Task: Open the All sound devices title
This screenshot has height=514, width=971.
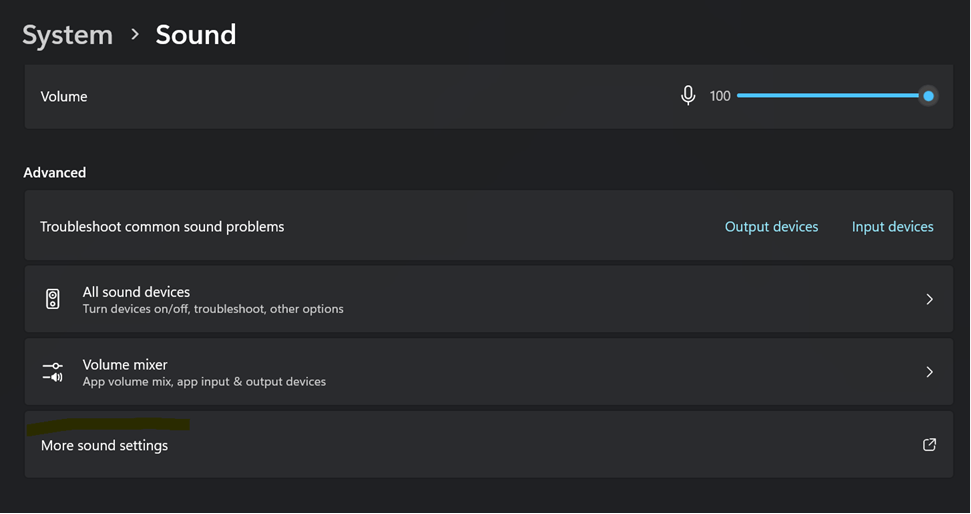Action: click(136, 292)
